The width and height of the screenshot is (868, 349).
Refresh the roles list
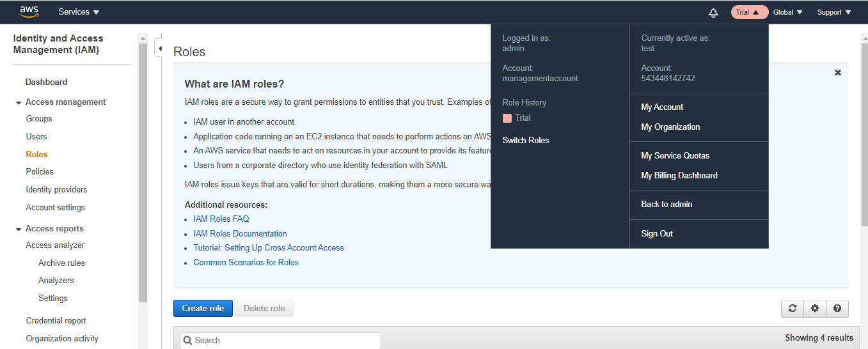(x=792, y=309)
